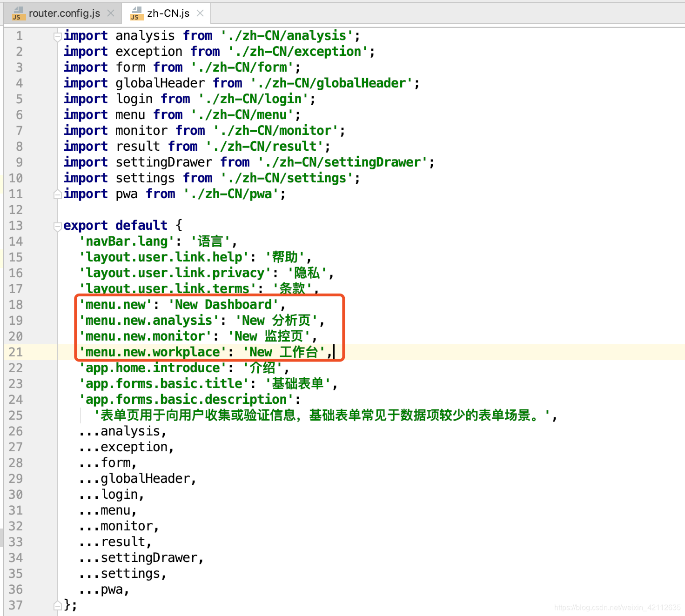This screenshot has height=616, width=685.
Task: Click the '基础表单' string value
Action: [x=298, y=384]
